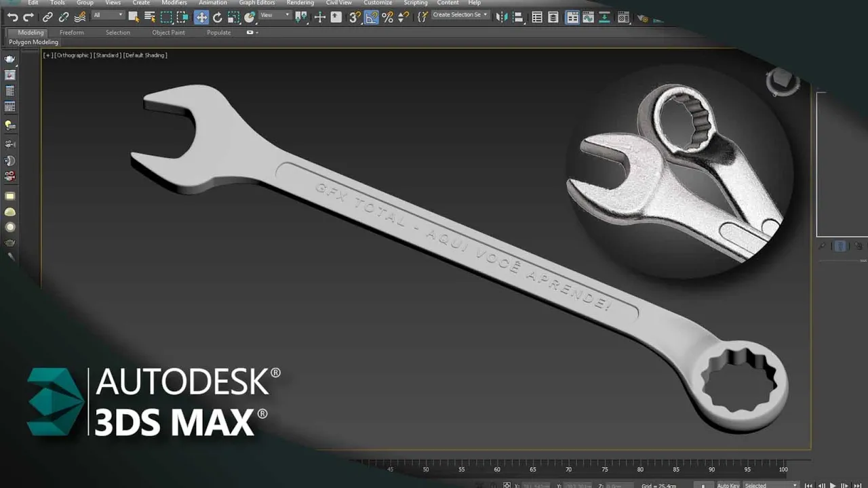Click the Redo arrow icon
The image size is (868, 488).
pos(28,17)
